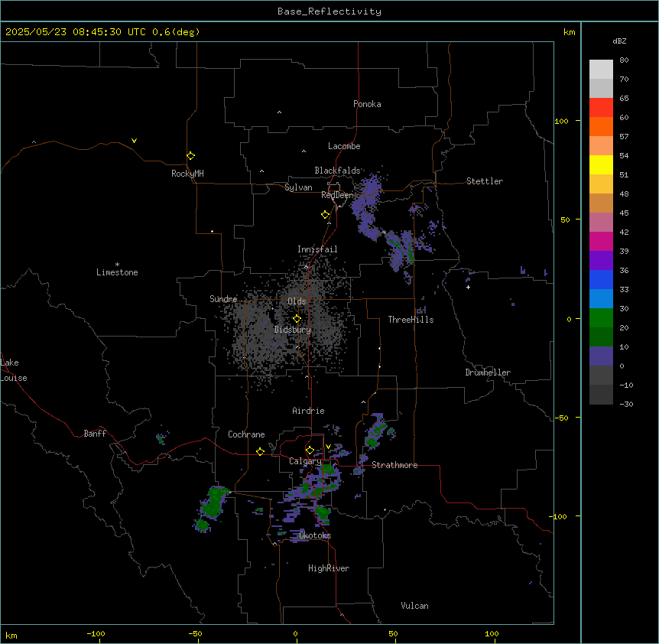Image resolution: width=659 pixels, height=644 pixels.
Task: Click the yellow diamond marker above RockyMH
Action: (191, 156)
